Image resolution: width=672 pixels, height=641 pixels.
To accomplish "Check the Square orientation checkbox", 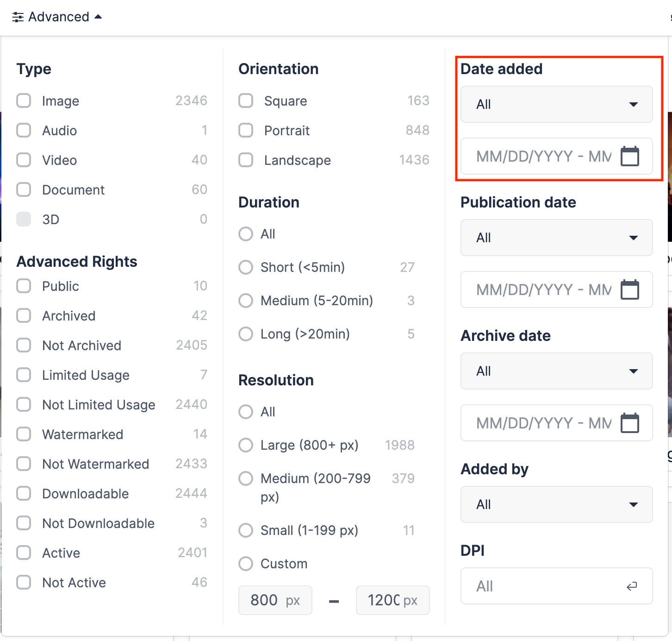I will 246,101.
